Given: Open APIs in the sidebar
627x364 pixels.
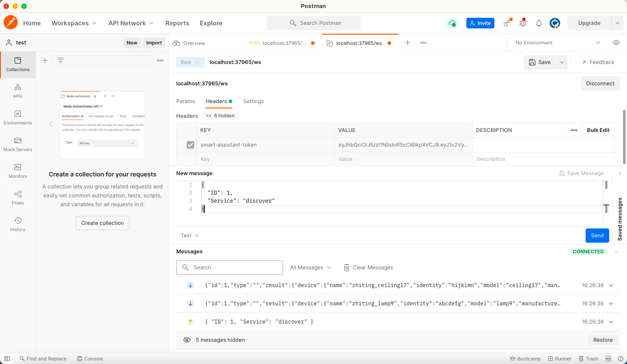Looking at the screenshot, I should [x=18, y=91].
